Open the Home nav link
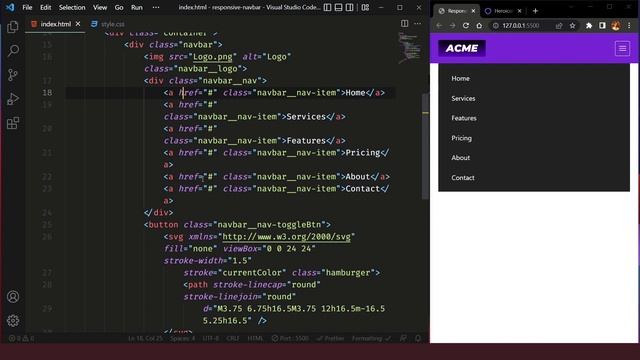 tap(460, 78)
